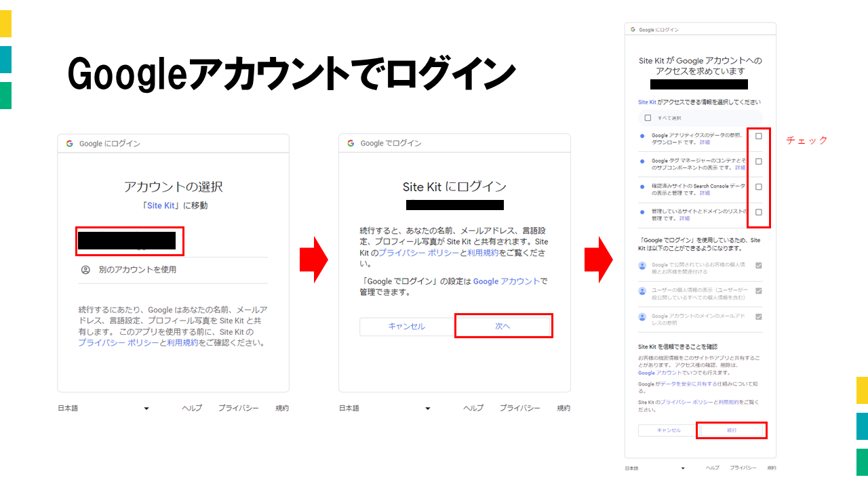Check the サイトとドメインのリスト permission checkbox
This screenshot has width=868, height=488.
tap(759, 212)
